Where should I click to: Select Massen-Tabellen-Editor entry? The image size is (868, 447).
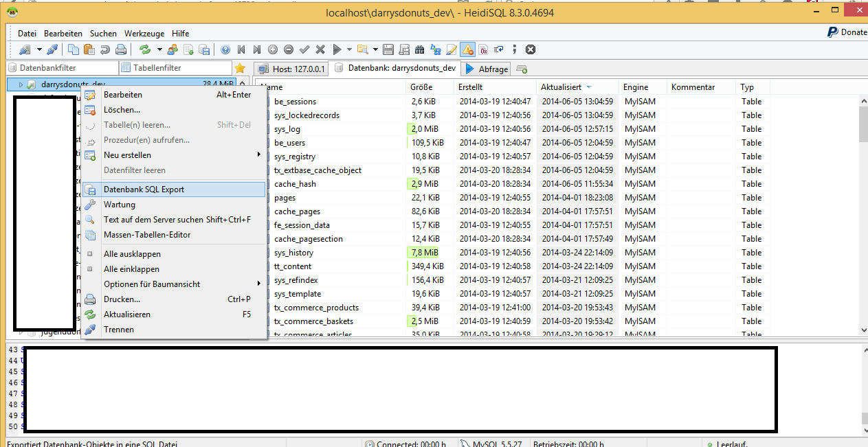click(173, 235)
